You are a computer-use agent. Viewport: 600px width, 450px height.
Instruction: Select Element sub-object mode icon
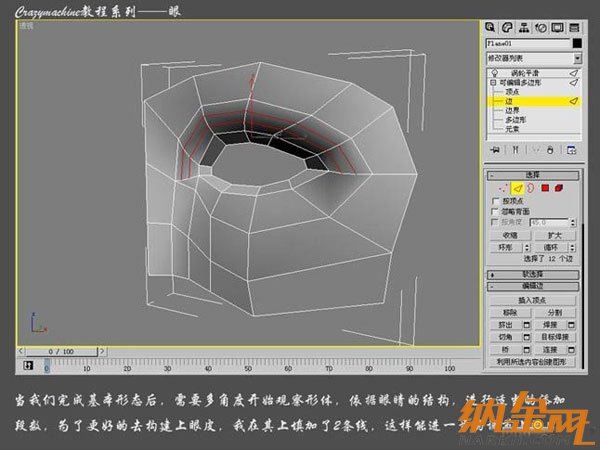pyautogui.click(x=560, y=187)
